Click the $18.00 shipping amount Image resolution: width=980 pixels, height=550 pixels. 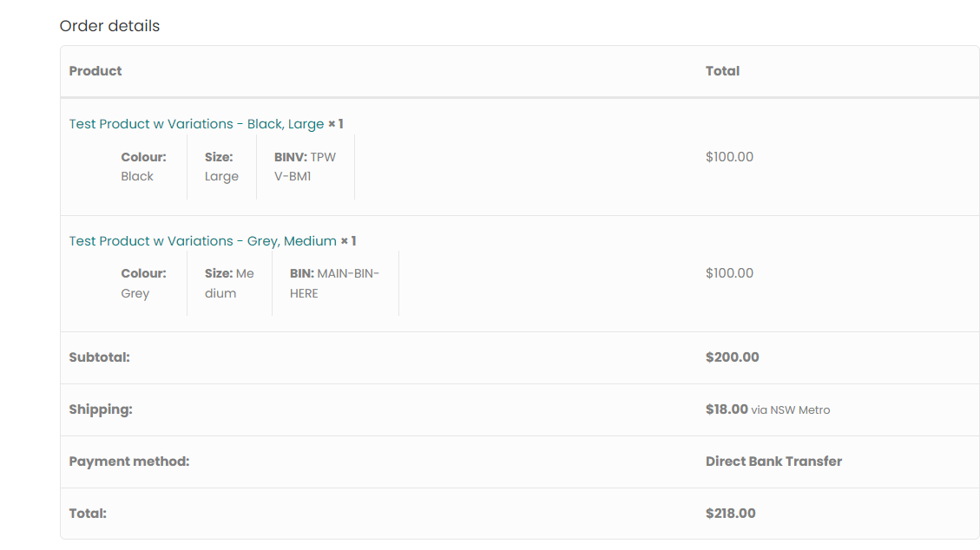click(x=727, y=409)
